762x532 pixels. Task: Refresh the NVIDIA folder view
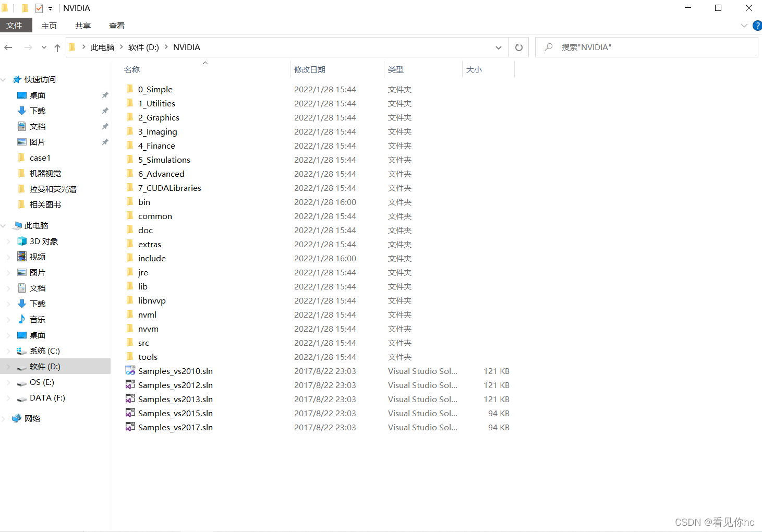tap(519, 47)
